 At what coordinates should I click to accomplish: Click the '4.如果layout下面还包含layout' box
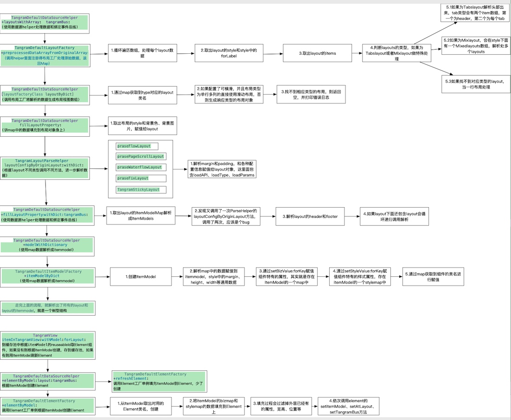click(394, 216)
